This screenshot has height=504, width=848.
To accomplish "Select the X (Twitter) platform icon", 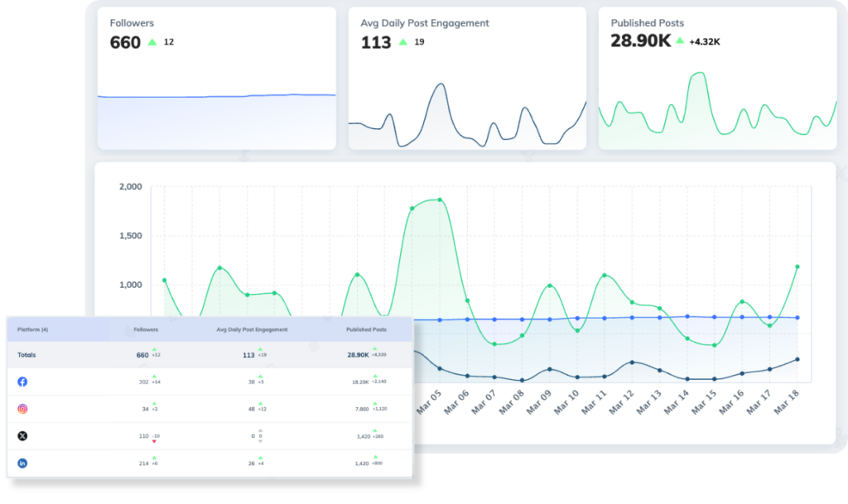I will [22, 436].
